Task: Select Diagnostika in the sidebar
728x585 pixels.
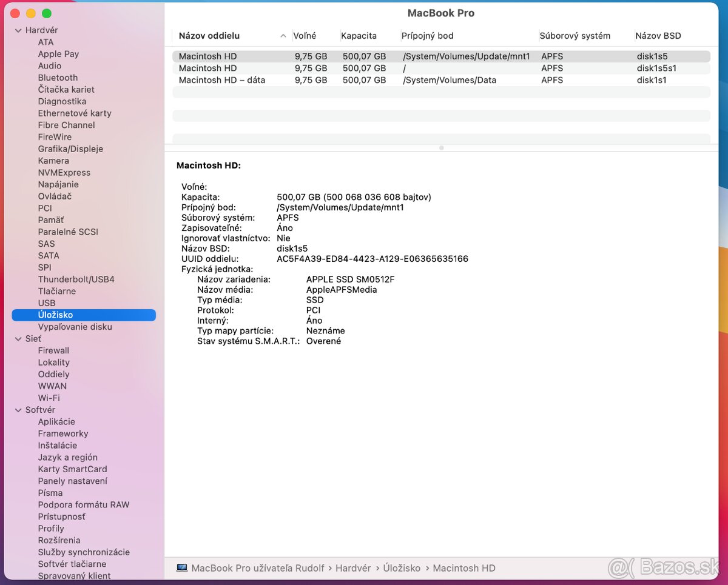Action: pyautogui.click(x=61, y=101)
